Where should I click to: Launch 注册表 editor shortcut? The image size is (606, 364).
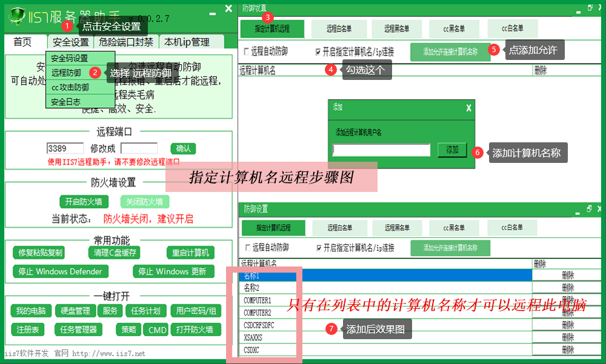coord(28,329)
